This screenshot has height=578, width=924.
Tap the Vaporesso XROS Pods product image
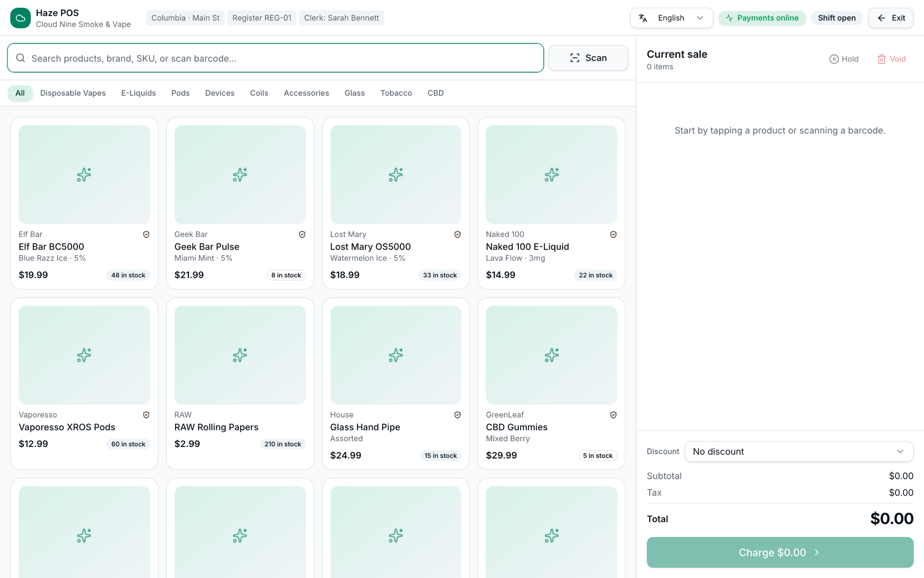click(84, 355)
